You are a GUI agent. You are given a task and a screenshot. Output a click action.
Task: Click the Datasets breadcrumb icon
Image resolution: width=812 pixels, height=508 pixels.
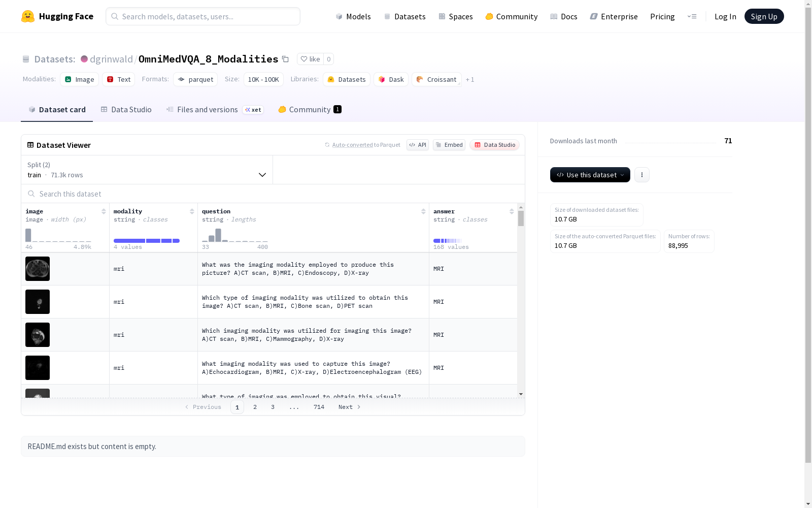[x=26, y=59]
